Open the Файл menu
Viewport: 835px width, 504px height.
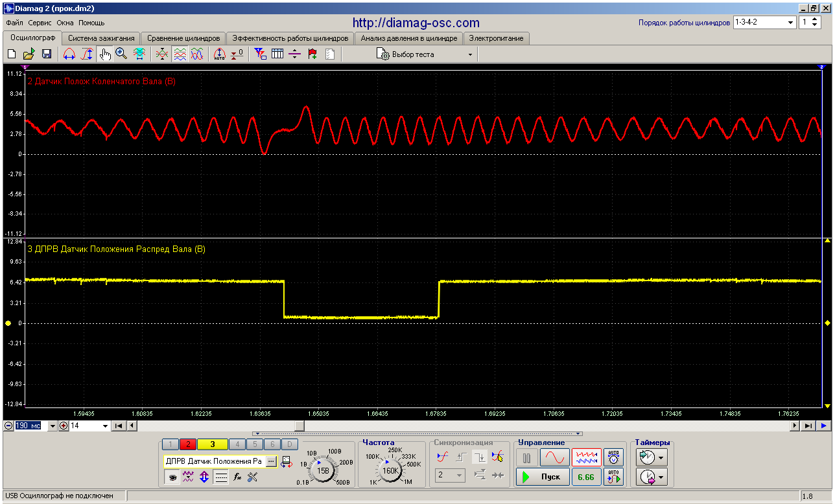pos(15,23)
